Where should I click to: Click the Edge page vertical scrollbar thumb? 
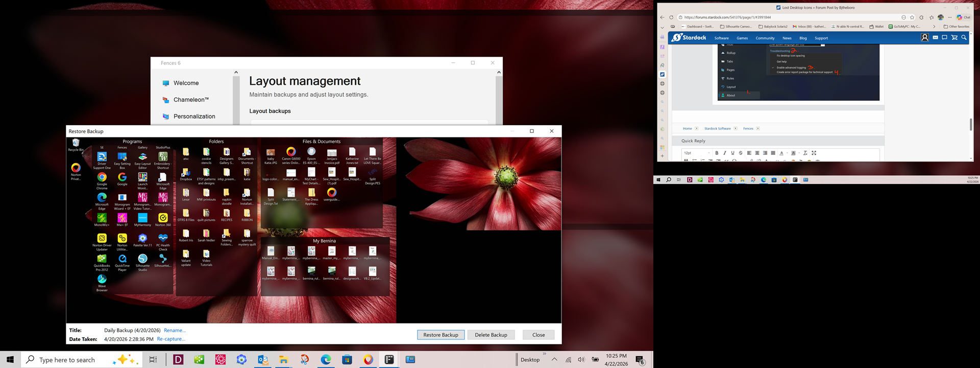tap(970, 124)
